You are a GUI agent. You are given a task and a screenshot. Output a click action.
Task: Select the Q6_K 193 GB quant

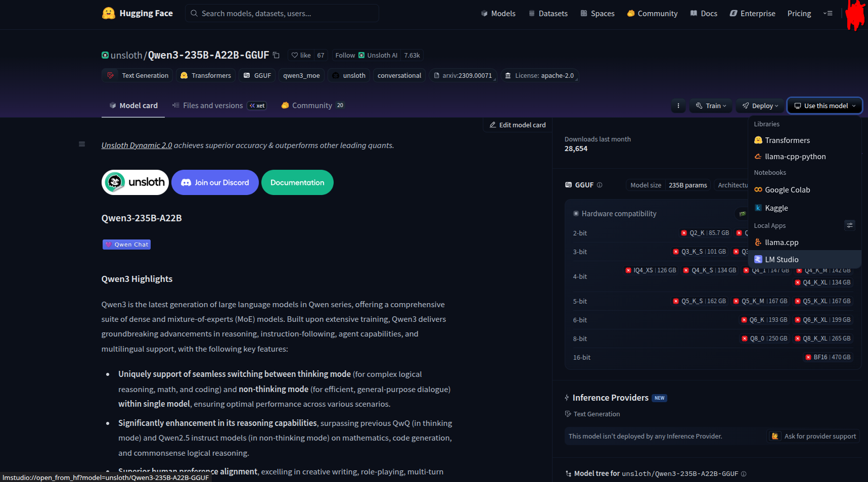tap(764, 320)
